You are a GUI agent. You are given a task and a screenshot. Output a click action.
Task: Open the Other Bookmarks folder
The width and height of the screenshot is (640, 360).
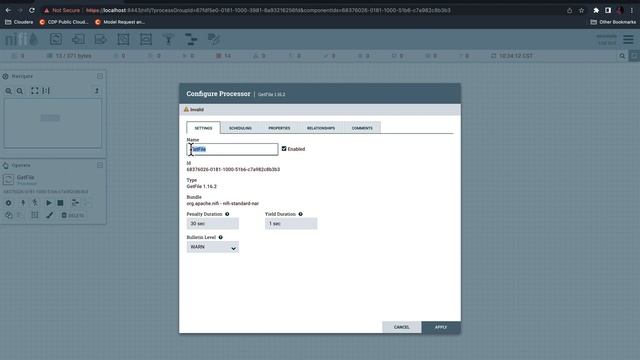click(613, 22)
